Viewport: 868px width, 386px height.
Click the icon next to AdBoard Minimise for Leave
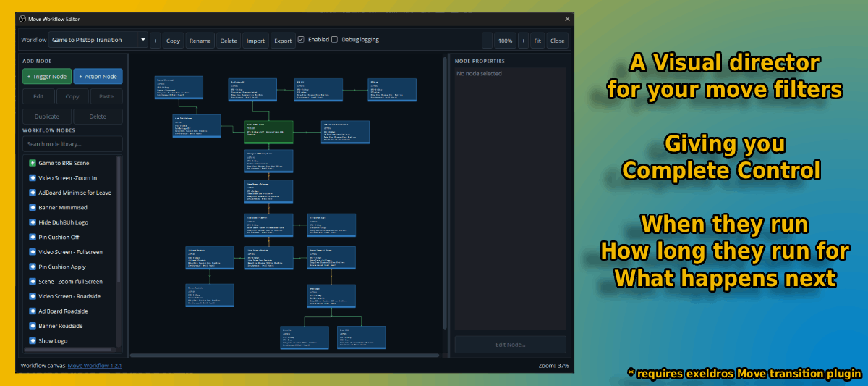[x=33, y=193]
